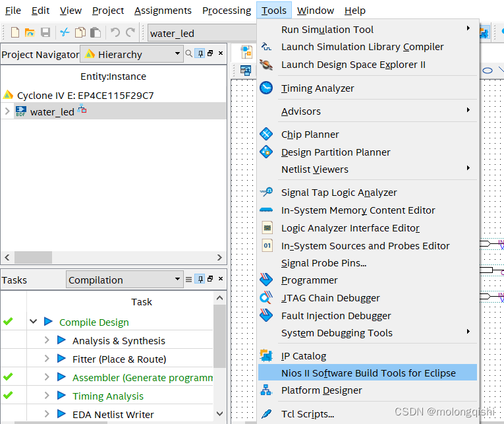Click the Tasks list scroll down arrow
Screen dimensions: 504x424
coord(220,413)
